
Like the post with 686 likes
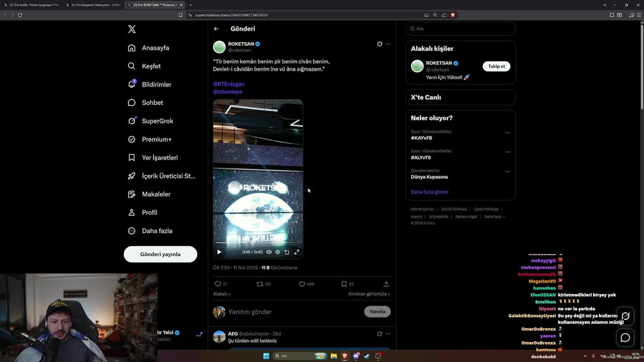[306, 284]
